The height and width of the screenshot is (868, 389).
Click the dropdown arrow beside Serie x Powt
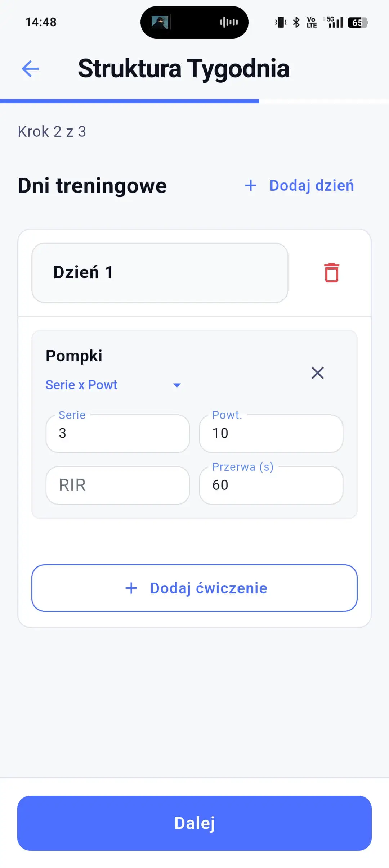click(x=176, y=385)
